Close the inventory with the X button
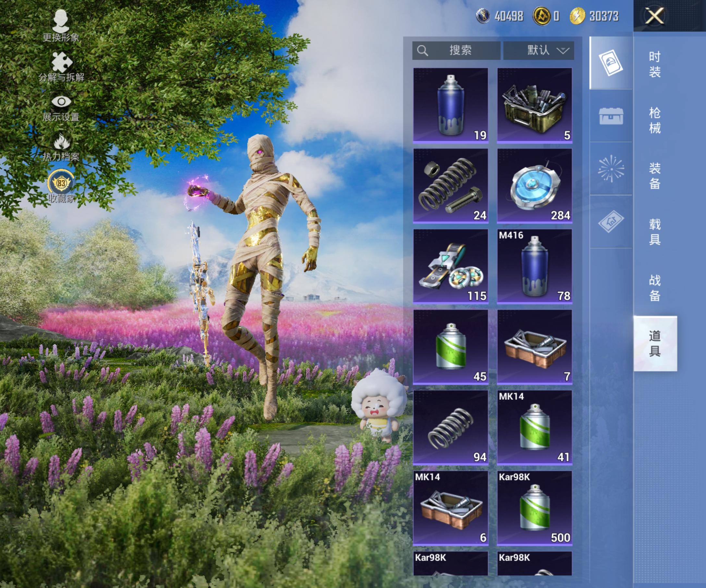The image size is (706, 588). click(654, 16)
